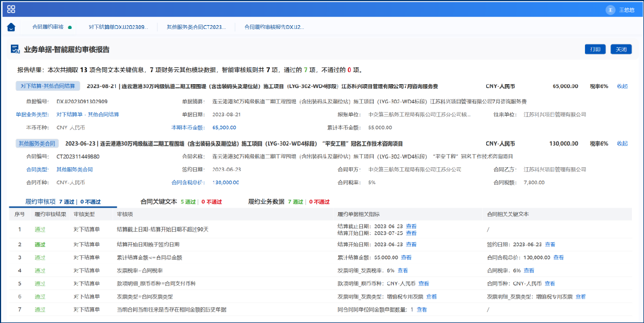The width and height of the screenshot is (644, 323).
Task: Click the 对下结算-其他合同结算 tag
Action: 47,86
